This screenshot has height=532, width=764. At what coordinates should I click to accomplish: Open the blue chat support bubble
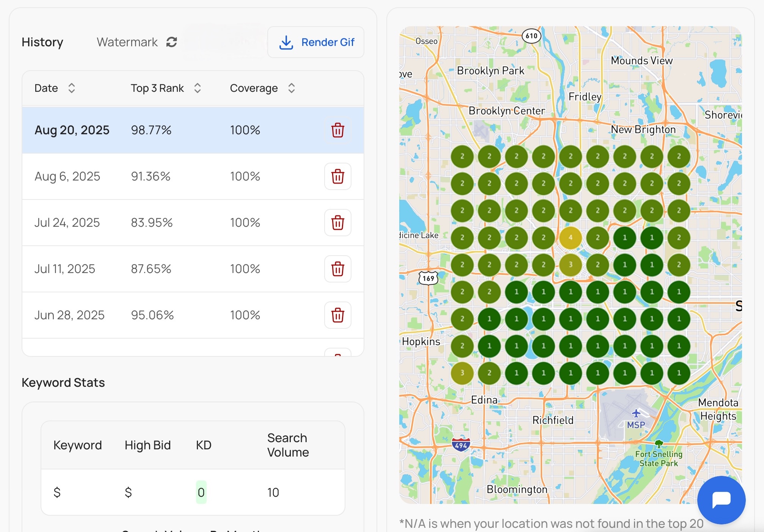[721, 500]
